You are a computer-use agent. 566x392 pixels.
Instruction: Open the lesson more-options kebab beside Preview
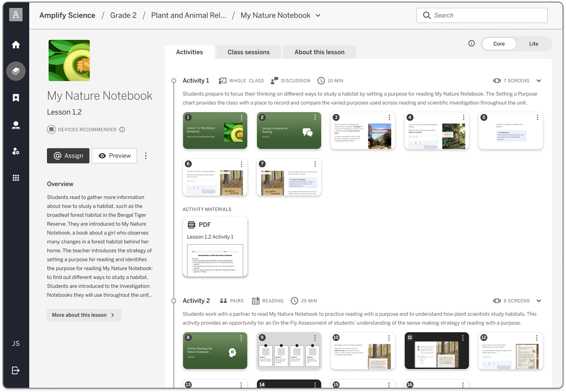[146, 156]
